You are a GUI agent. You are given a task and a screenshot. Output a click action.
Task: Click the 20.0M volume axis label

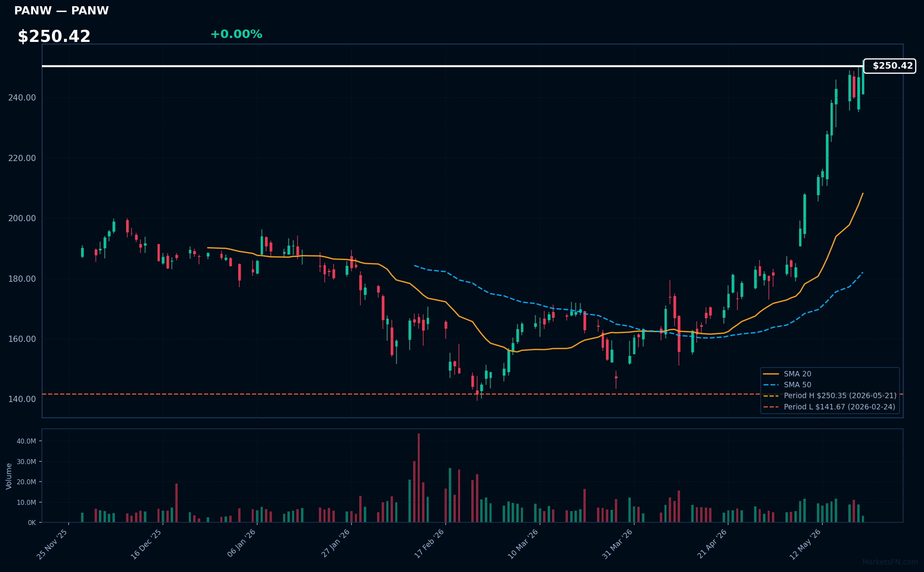pos(26,482)
